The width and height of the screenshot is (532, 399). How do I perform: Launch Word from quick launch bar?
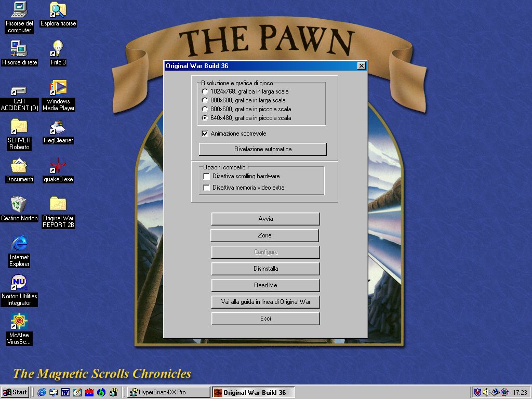tap(65, 393)
